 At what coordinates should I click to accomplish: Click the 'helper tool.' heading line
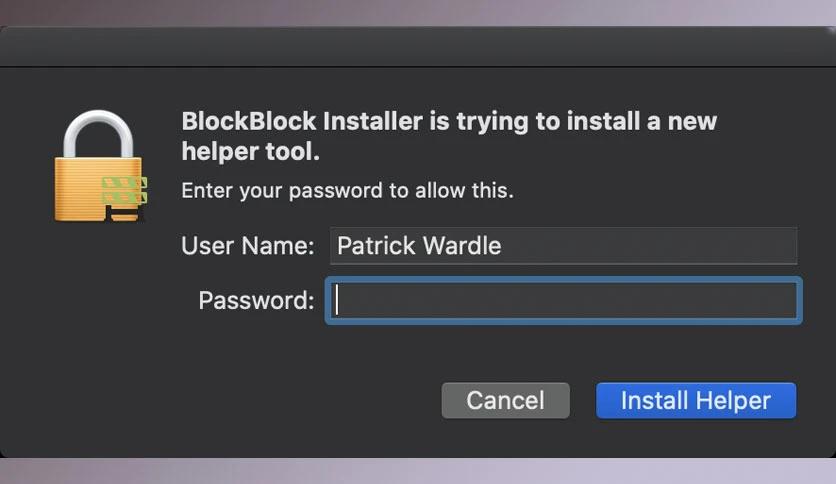coord(251,151)
